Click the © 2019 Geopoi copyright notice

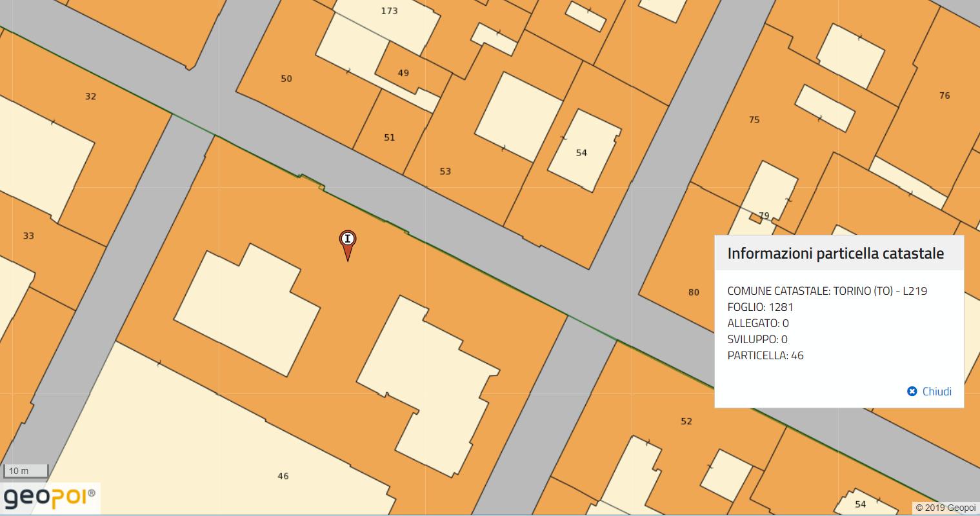tap(945, 508)
